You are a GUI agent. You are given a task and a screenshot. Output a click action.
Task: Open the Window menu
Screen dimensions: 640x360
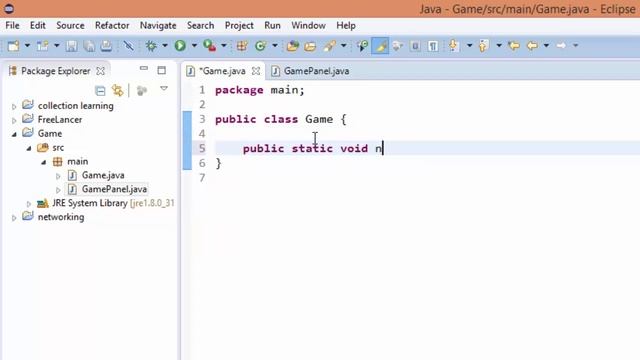308,25
